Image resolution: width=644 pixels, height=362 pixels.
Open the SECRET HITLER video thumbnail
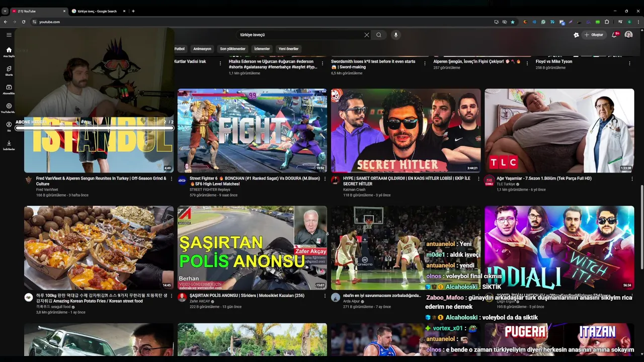(406, 131)
